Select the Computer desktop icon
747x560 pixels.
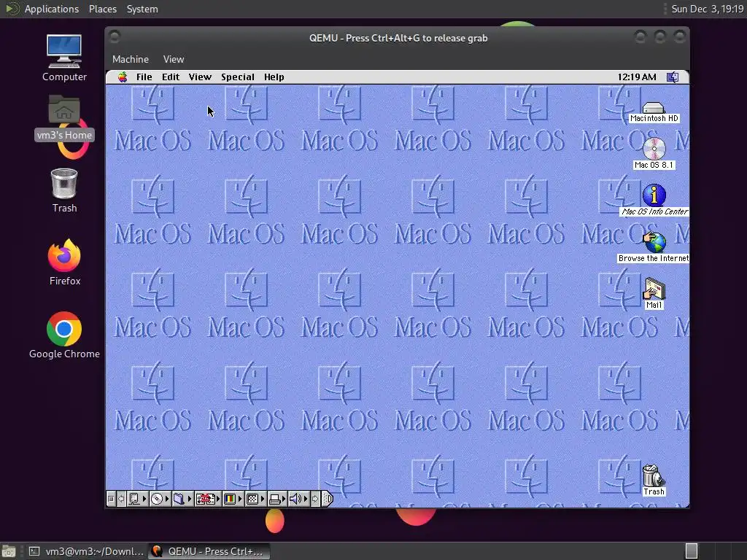64,58
